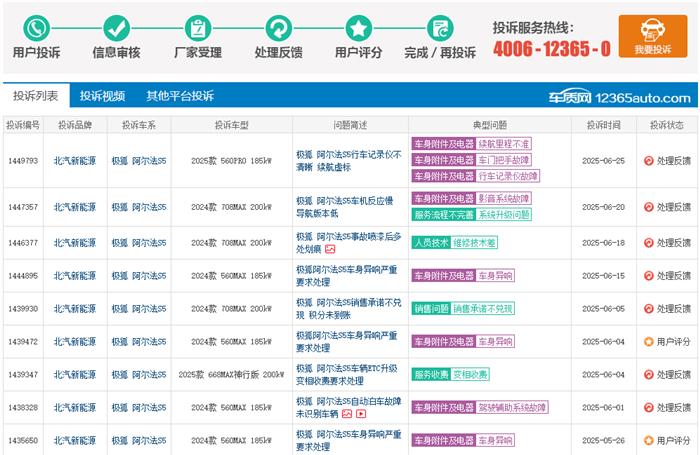Click the orange 我要投诉 button
This screenshot has height=455, width=700.
(x=653, y=36)
